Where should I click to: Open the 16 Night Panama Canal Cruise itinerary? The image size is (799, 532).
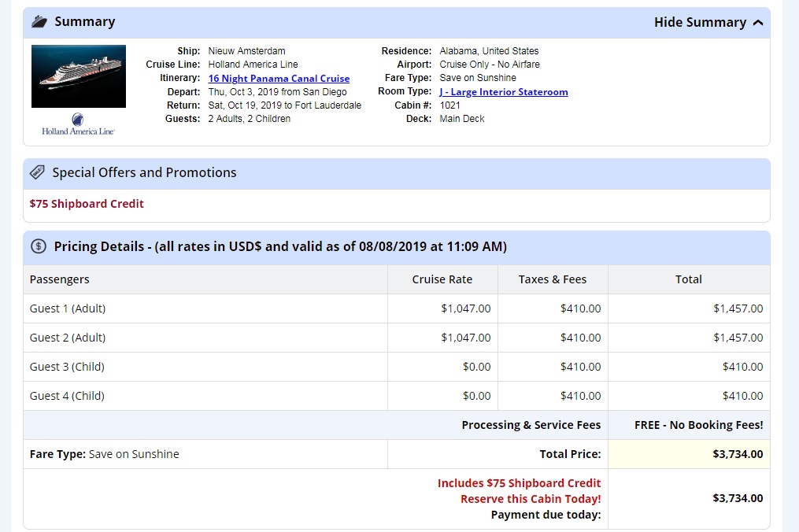coord(279,79)
